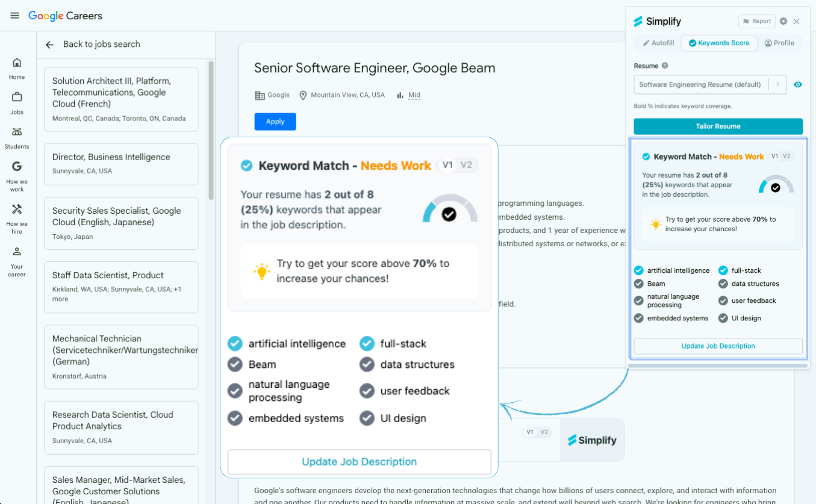Viewport: 816px width, 504px height.
Task: Click the Google company building icon
Action: (260, 95)
